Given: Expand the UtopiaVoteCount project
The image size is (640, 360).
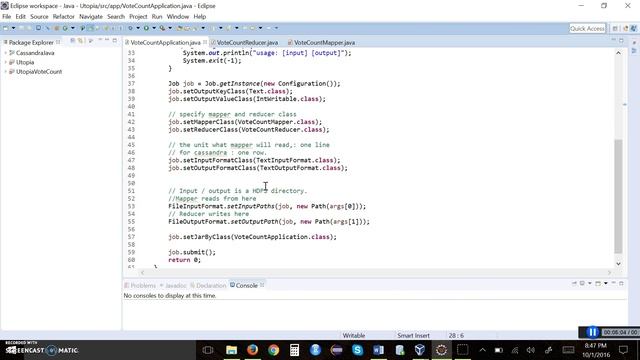Looking at the screenshot, I should pos(5,71).
